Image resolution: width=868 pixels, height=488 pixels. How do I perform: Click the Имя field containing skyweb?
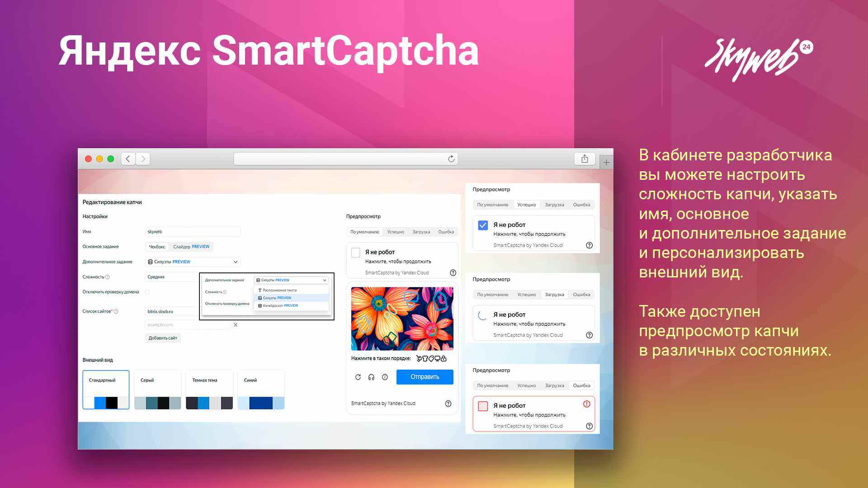tap(193, 232)
